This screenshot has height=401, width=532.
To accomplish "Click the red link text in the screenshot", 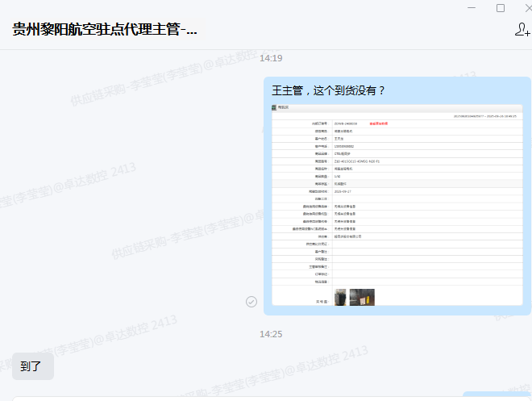I will click(x=379, y=123).
